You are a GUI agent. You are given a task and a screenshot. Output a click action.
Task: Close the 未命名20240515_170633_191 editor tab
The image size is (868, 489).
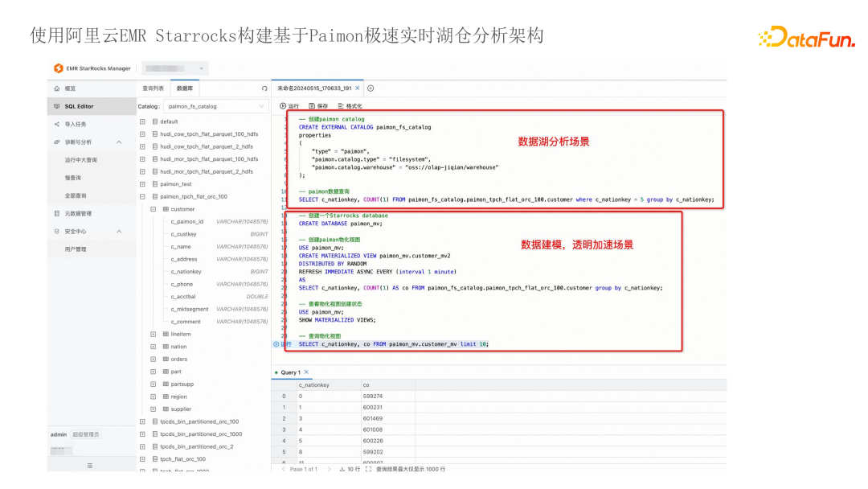click(358, 88)
